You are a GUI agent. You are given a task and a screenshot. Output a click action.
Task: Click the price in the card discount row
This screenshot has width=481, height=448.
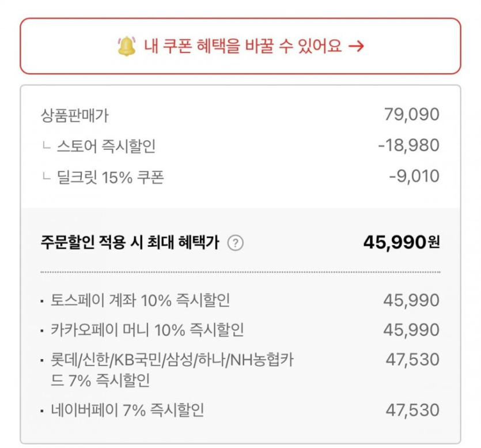(412, 360)
